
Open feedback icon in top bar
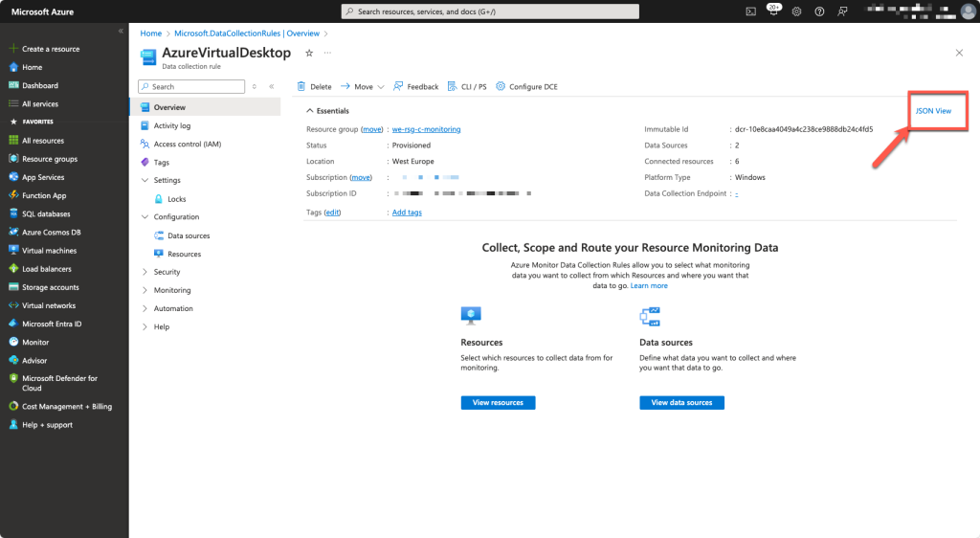coord(842,11)
